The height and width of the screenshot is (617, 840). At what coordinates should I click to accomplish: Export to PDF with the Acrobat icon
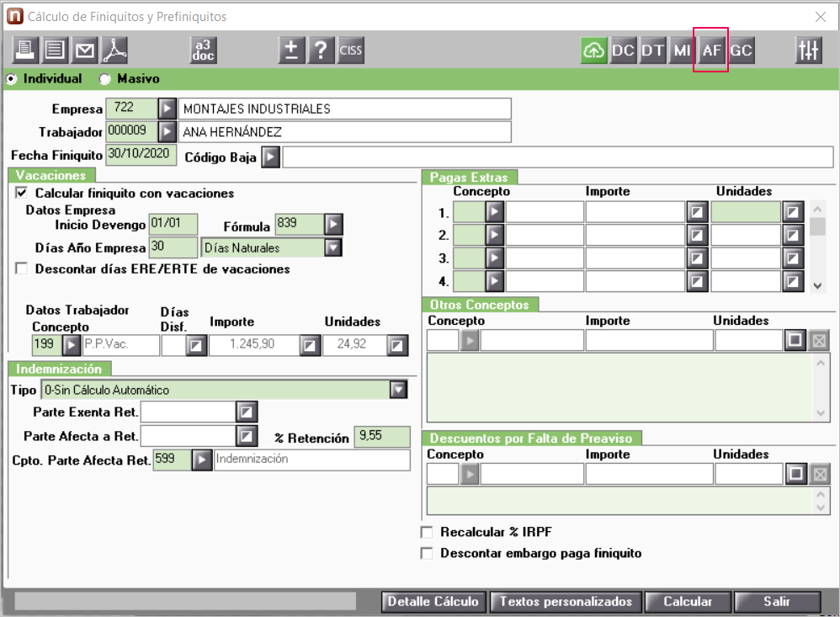114,51
